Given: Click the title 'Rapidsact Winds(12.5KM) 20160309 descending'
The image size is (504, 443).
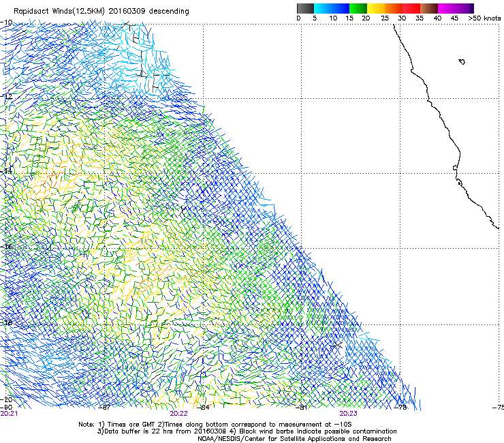Looking at the screenshot, I should point(101,12).
